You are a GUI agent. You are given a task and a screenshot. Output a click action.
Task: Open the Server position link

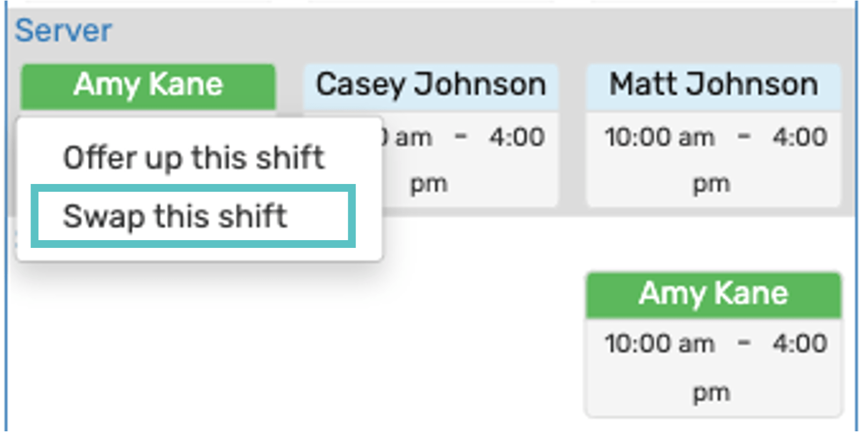click(x=63, y=31)
